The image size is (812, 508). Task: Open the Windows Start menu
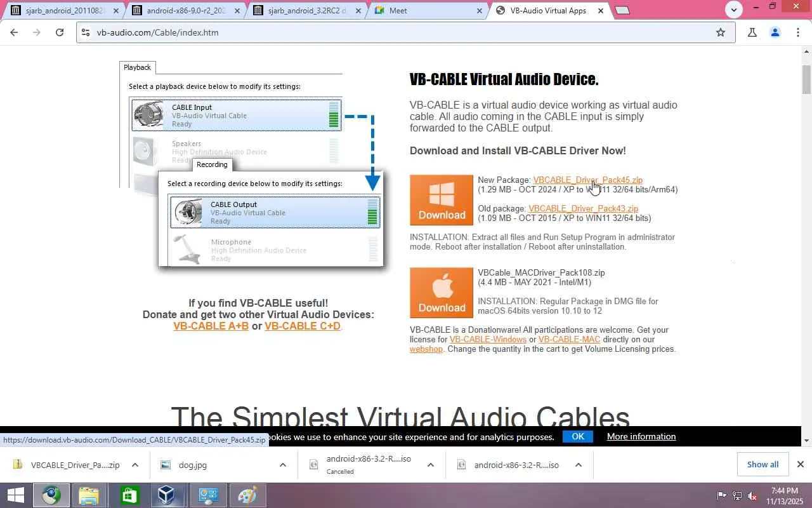(x=16, y=495)
